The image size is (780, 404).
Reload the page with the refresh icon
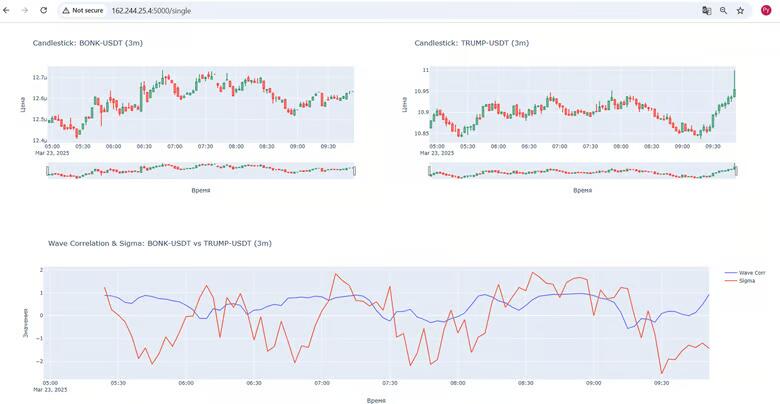44,10
